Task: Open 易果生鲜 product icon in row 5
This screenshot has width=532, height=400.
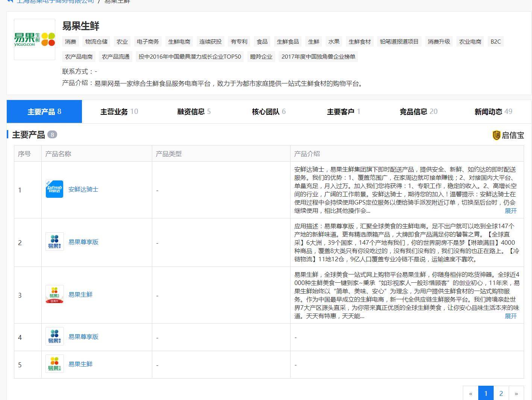Action: [55, 364]
